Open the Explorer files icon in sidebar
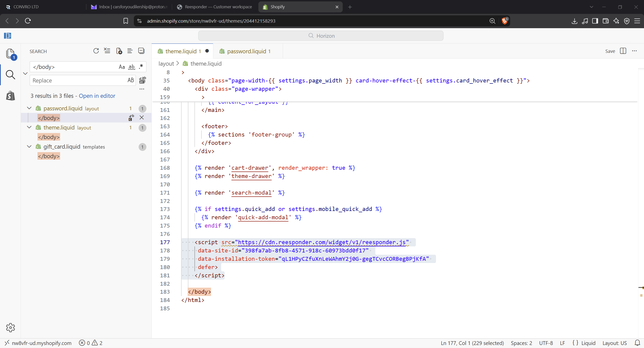 (x=10, y=54)
